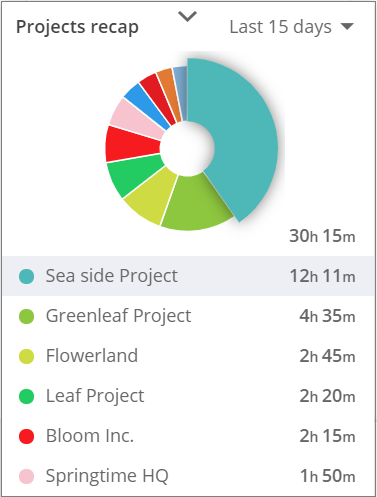This screenshot has height=497, width=377.
Task: Select the Sea side Project row
Action: (189, 276)
